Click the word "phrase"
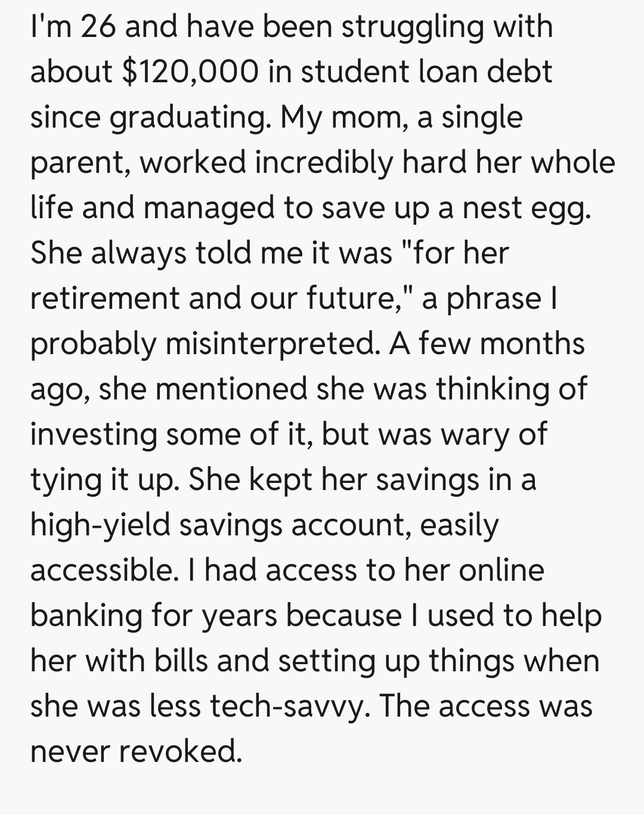This screenshot has width=644, height=815. point(494,298)
